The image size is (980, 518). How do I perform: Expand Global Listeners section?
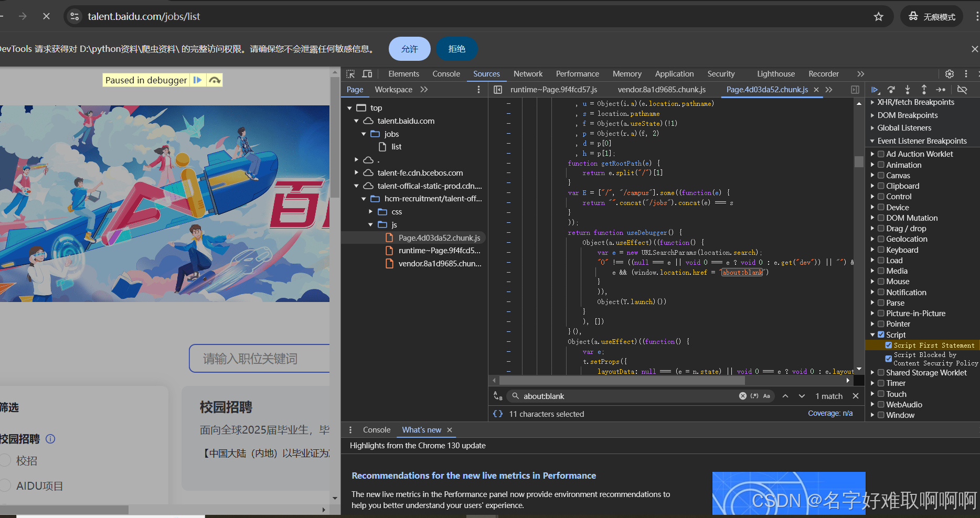pos(872,128)
